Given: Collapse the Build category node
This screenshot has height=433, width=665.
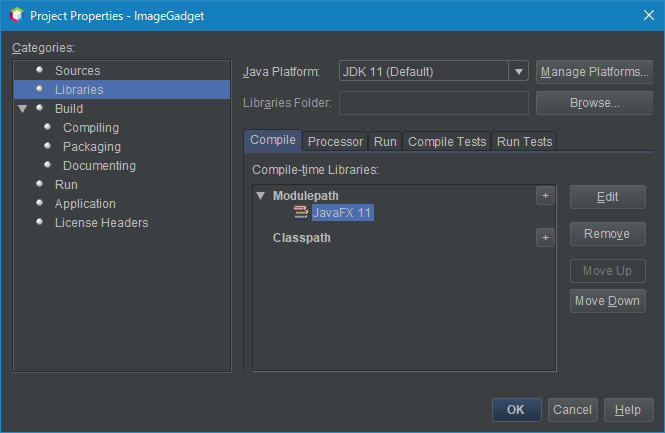Looking at the screenshot, I should pos(23,109).
